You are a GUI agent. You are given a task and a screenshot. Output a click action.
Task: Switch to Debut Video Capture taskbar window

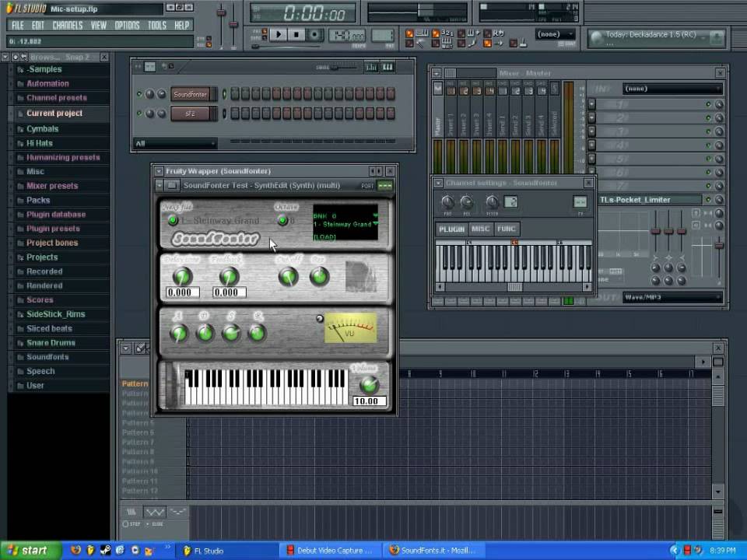pyautogui.click(x=330, y=551)
